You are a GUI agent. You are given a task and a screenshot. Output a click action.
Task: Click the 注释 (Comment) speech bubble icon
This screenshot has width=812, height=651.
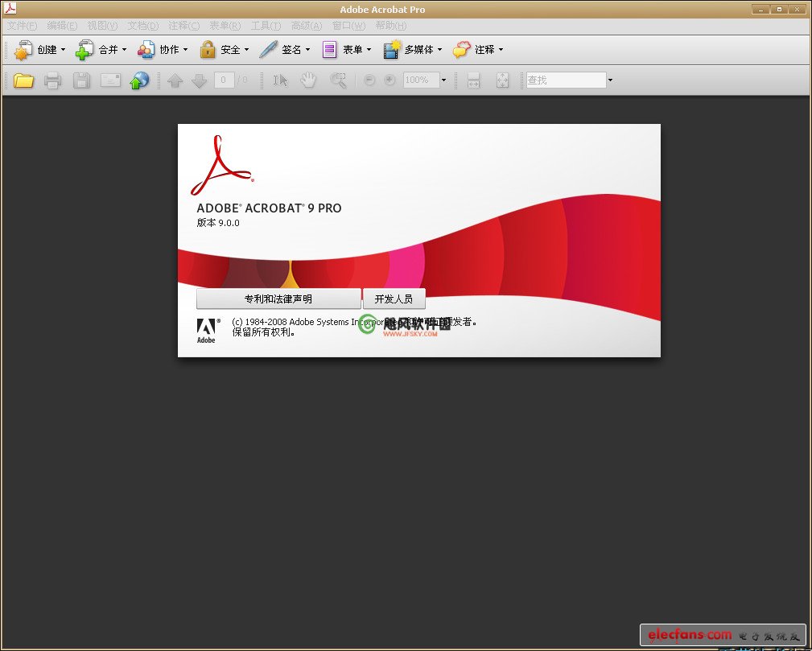[461, 50]
